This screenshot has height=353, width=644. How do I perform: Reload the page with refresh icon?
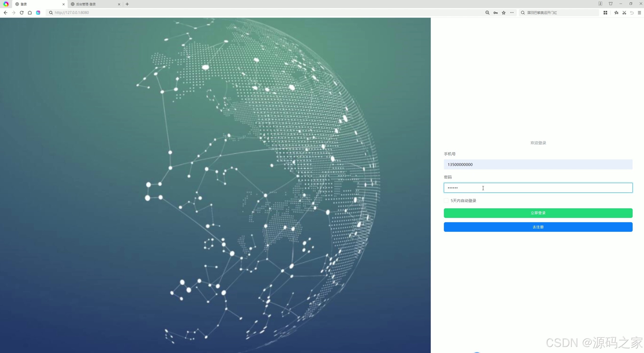(22, 13)
